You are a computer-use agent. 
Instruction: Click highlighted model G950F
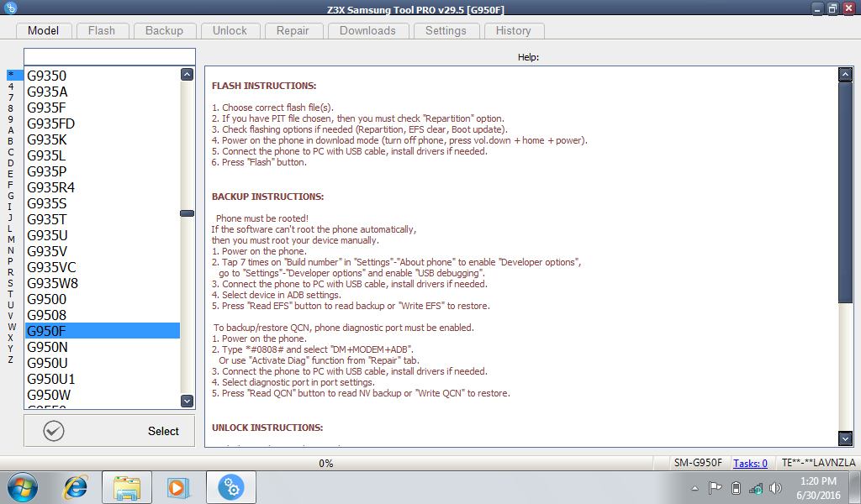[x=103, y=331]
